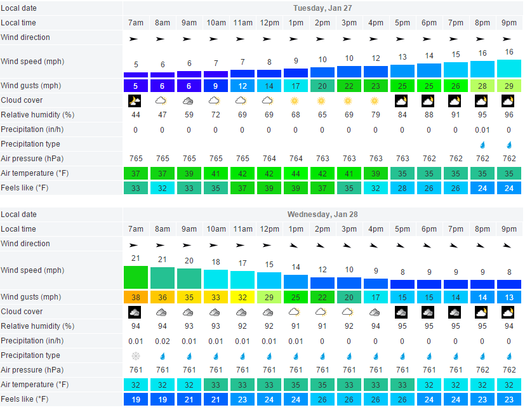
Task: Click Tuesday 9pm night cloud cover icon
Action: [508, 100]
